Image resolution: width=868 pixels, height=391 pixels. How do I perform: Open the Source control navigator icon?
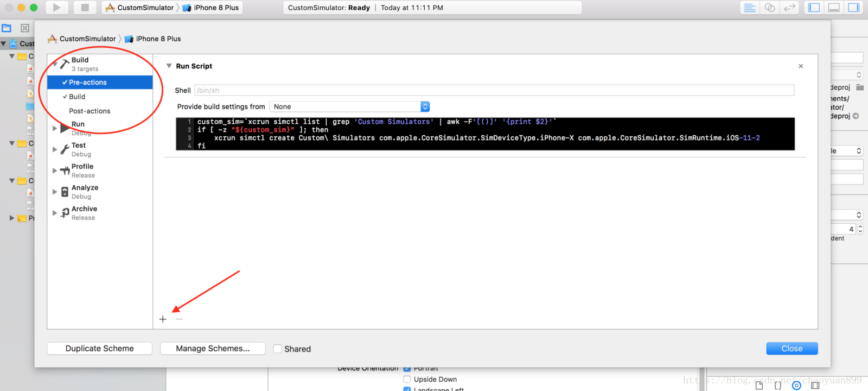pos(25,28)
